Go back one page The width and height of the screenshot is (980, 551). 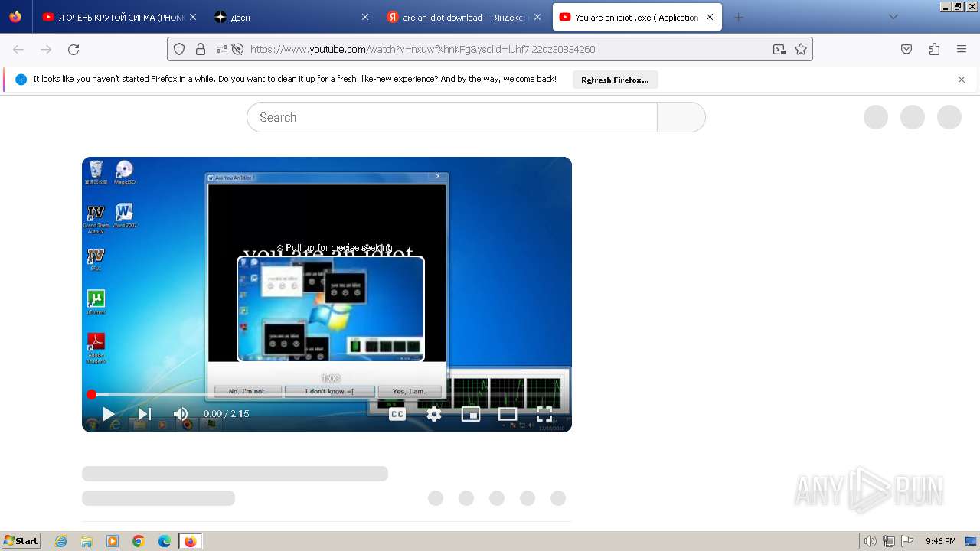click(18, 49)
